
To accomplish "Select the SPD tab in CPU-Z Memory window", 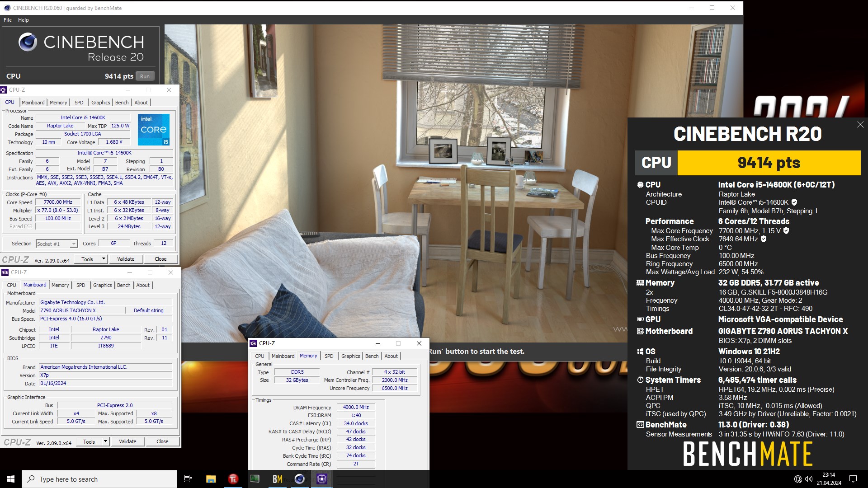I will point(329,356).
